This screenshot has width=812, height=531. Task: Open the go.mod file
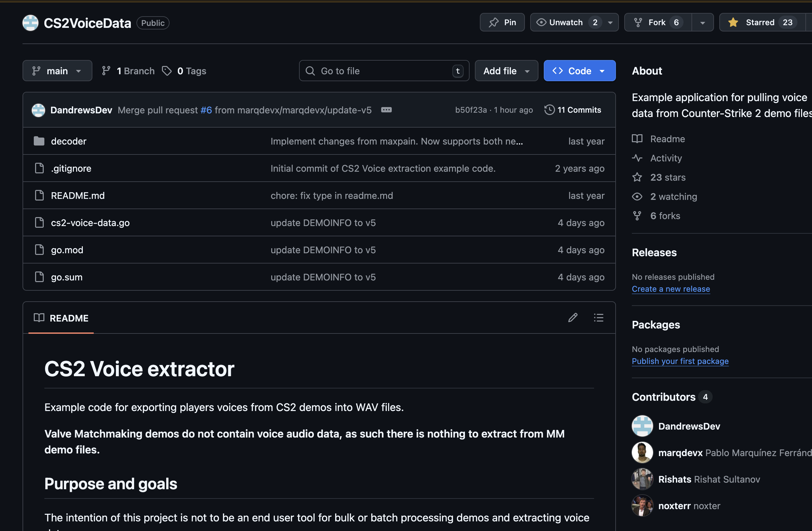[67, 250]
